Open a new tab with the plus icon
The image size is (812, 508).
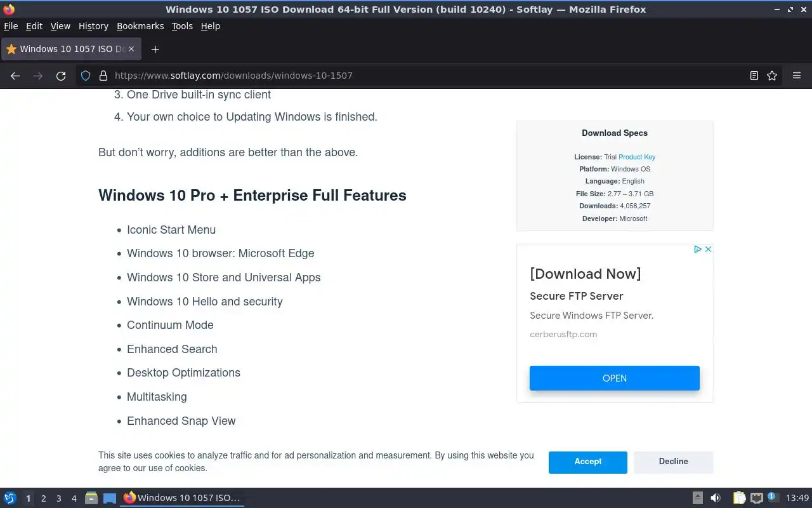click(x=155, y=49)
